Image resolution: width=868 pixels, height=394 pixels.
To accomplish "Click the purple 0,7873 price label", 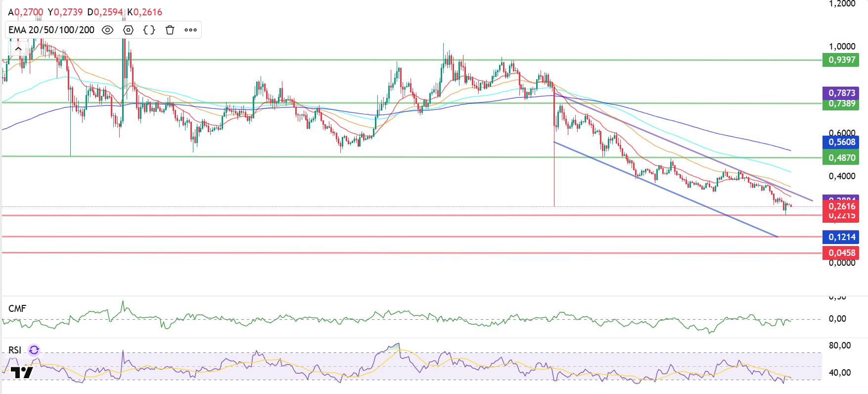I will (x=841, y=93).
